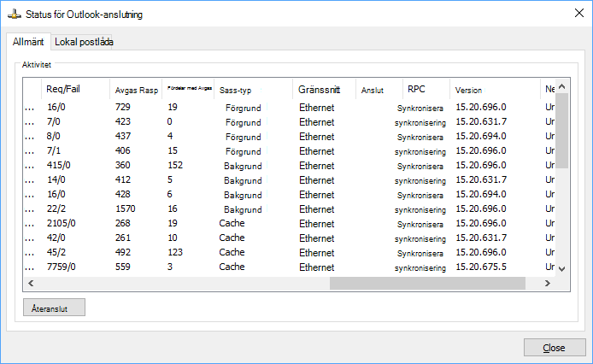The image size is (593, 364).
Task: Click the Close button at the bottom
Action: pyautogui.click(x=555, y=348)
